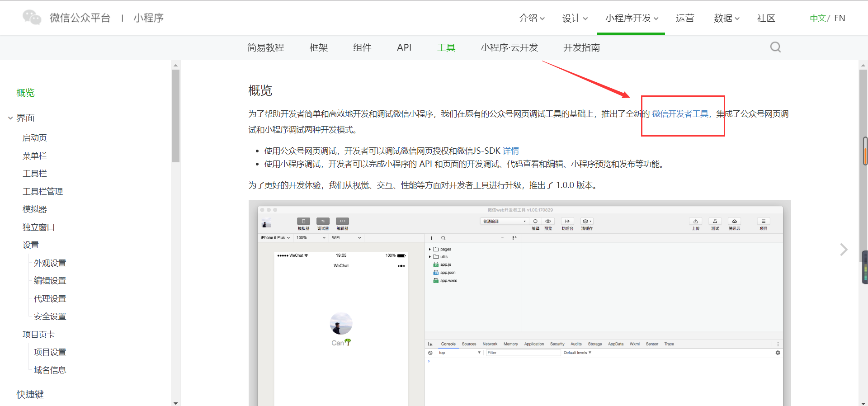This screenshot has height=406, width=868.
Task: Click the 小程序 header link
Action: [x=148, y=18]
